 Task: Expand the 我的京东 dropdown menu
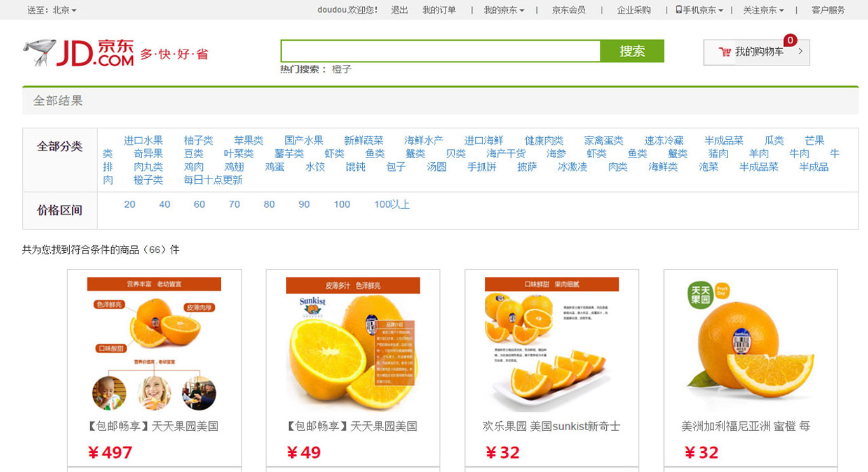pyautogui.click(x=504, y=10)
